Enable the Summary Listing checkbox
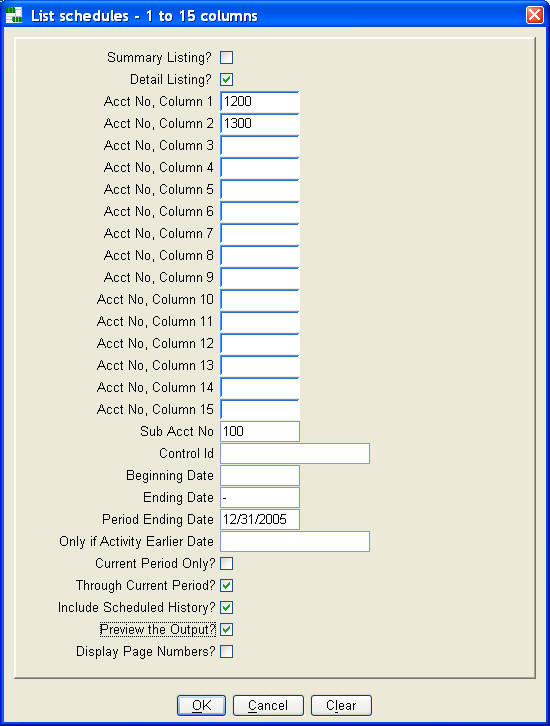The image size is (550, 726). point(226,57)
